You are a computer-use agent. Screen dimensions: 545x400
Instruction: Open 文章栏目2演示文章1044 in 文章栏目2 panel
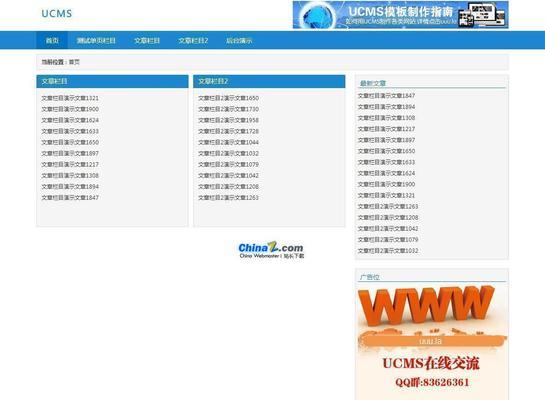coord(228,142)
